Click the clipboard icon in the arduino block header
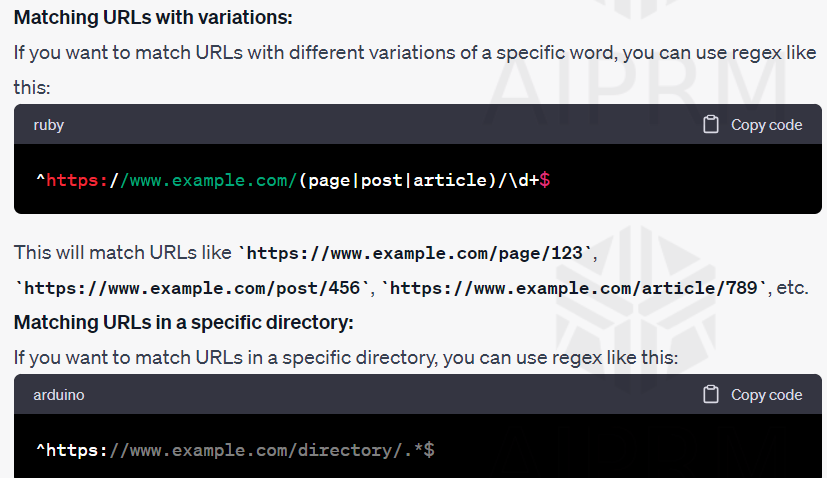This screenshot has width=827, height=478. (x=710, y=394)
